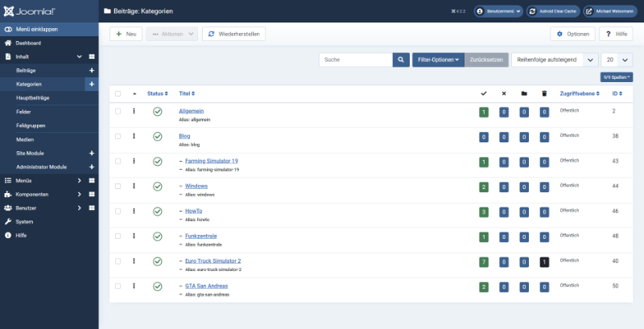
Task: Add Site Module via plus icon
Action: tap(92, 154)
